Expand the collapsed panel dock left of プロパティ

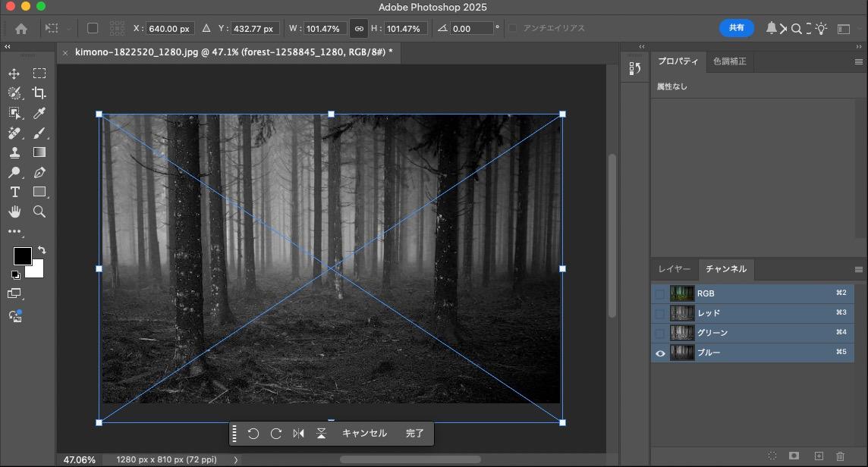(x=642, y=47)
